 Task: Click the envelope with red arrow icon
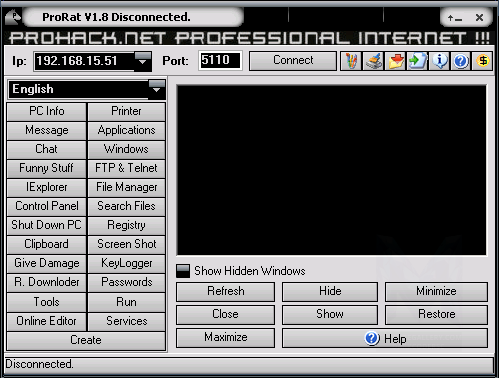395,61
